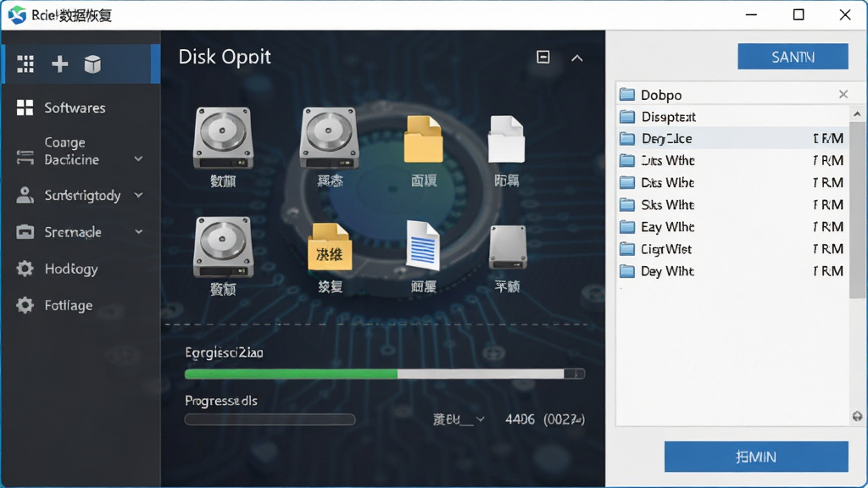
Task: Select the hard disk left of the labeled folder
Action: point(223,247)
